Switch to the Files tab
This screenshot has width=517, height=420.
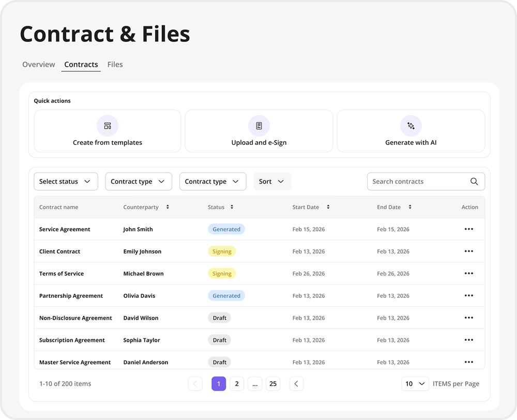115,65
